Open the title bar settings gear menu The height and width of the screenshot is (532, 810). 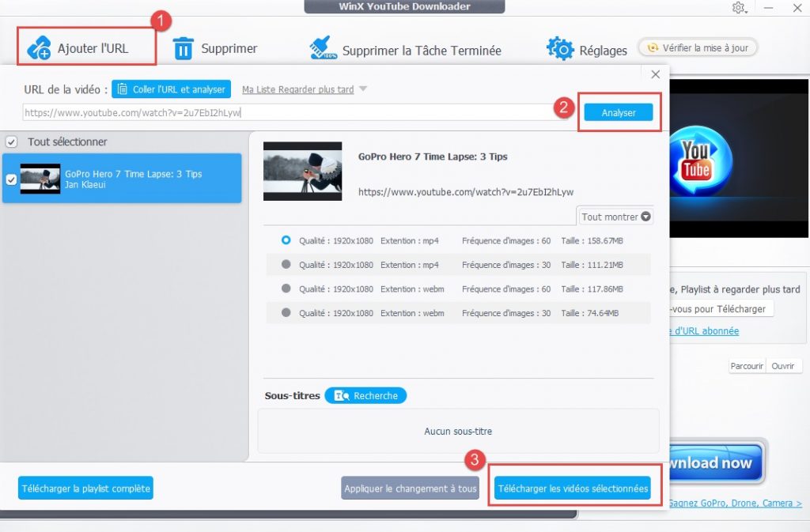[740, 8]
